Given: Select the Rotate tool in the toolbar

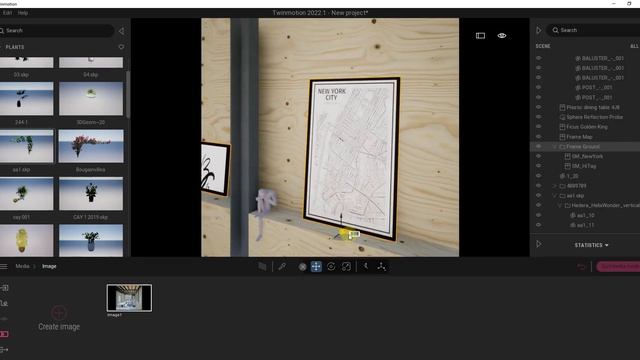Looking at the screenshot, I should pyautogui.click(x=331, y=267).
